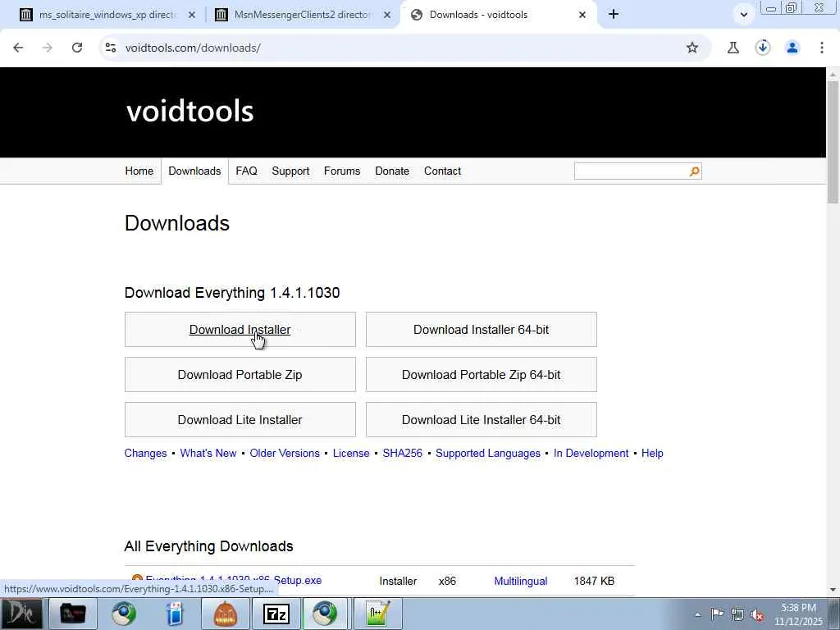Click the Multilingual link in the table
Screen dimensions: 840x630
(521, 582)
